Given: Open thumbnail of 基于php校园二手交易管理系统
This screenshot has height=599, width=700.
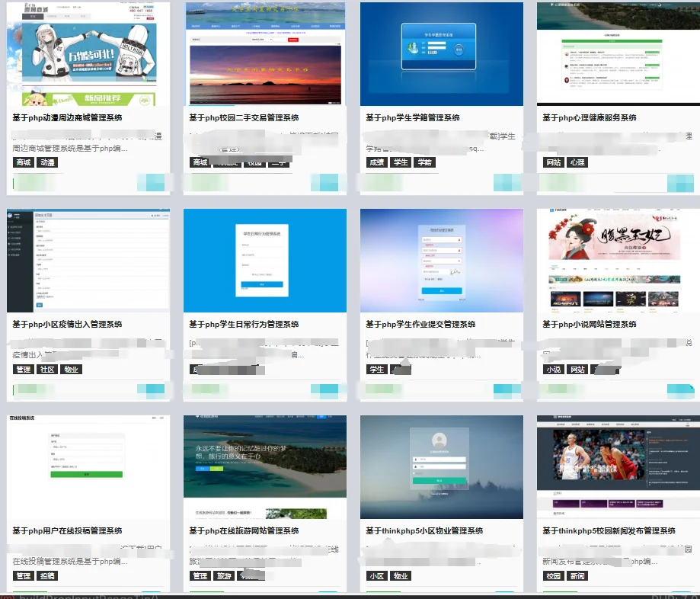Looking at the screenshot, I should point(265,53).
